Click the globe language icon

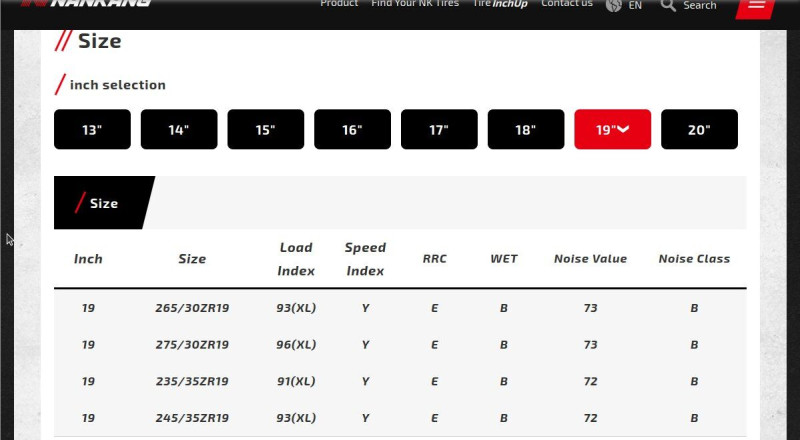coord(614,5)
